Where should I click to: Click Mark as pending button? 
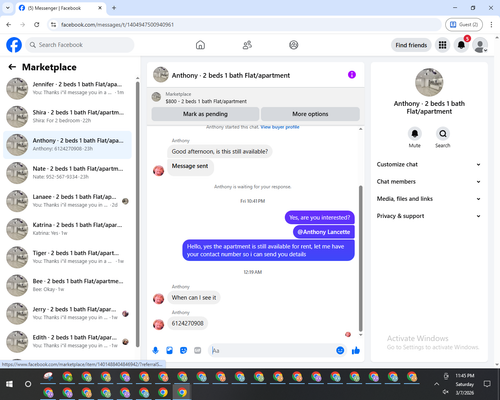click(205, 114)
